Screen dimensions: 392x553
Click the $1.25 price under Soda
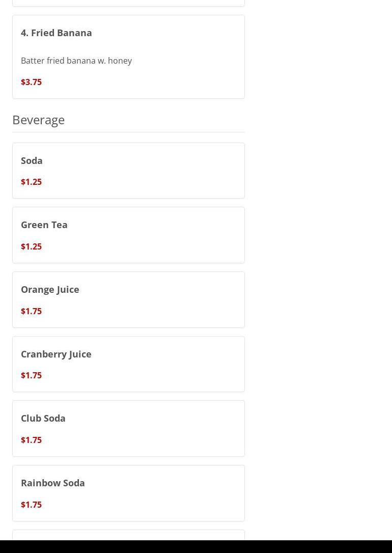click(31, 182)
